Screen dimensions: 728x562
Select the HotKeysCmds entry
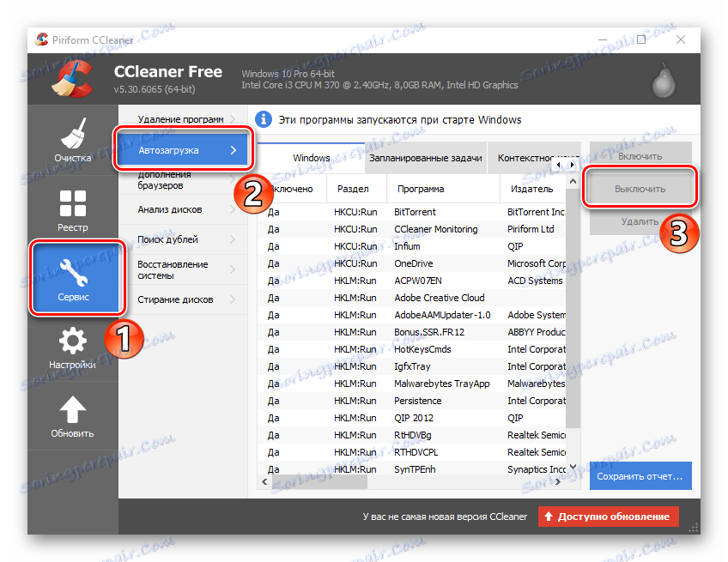[412, 349]
